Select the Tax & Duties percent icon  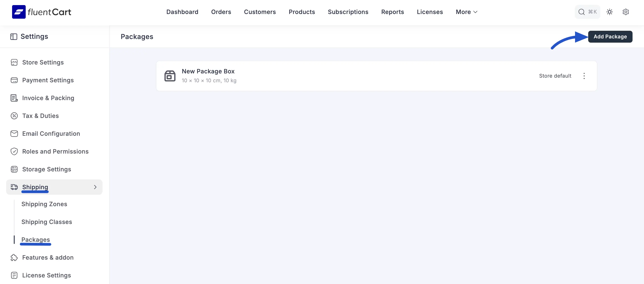click(x=14, y=116)
